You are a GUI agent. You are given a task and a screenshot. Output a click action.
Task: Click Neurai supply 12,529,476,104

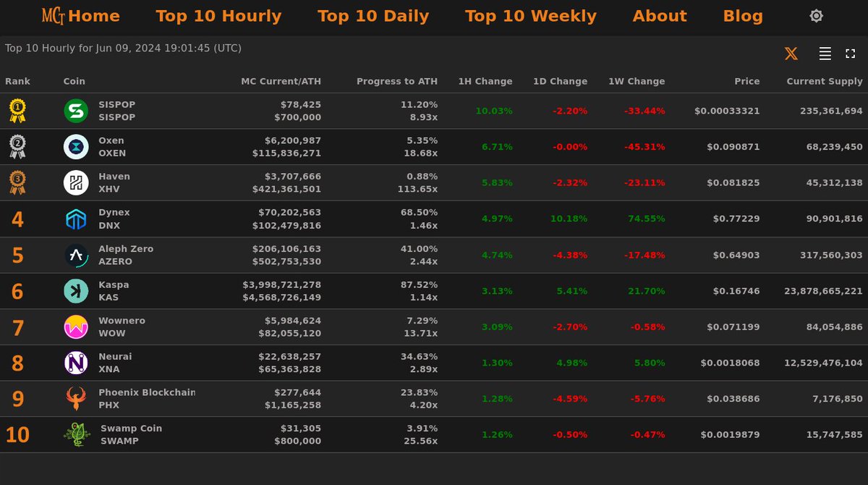(823, 363)
